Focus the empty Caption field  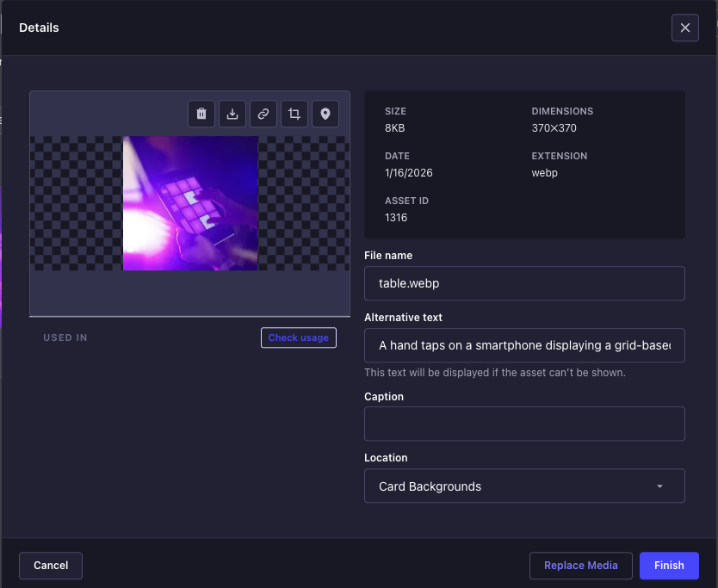pyautogui.click(x=524, y=424)
